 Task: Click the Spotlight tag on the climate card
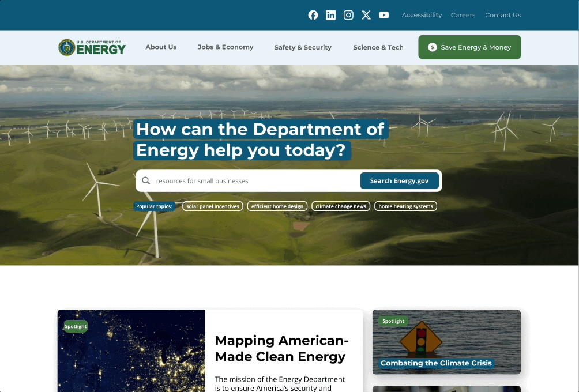pyautogui.click(x=393, y=321)
